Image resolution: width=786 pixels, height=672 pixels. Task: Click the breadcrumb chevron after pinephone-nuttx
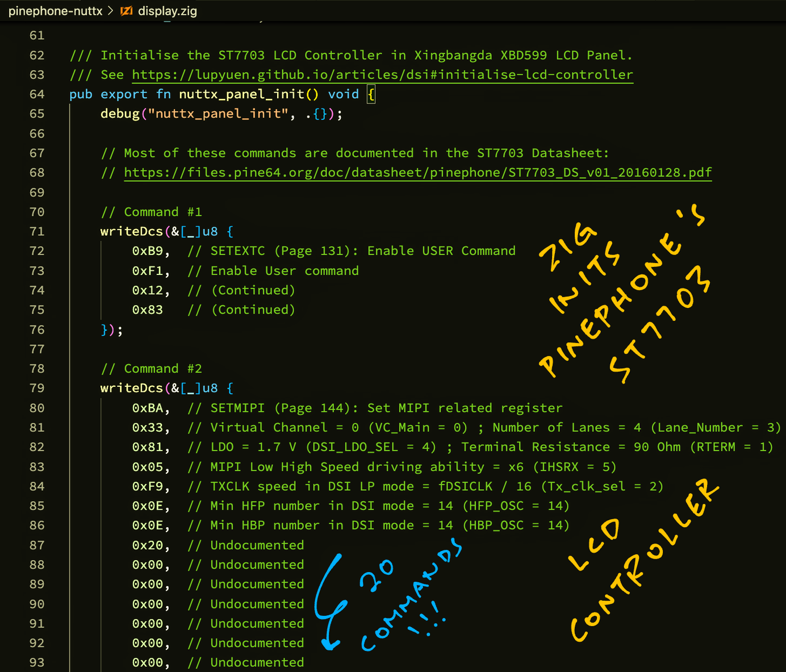[111, 11]
